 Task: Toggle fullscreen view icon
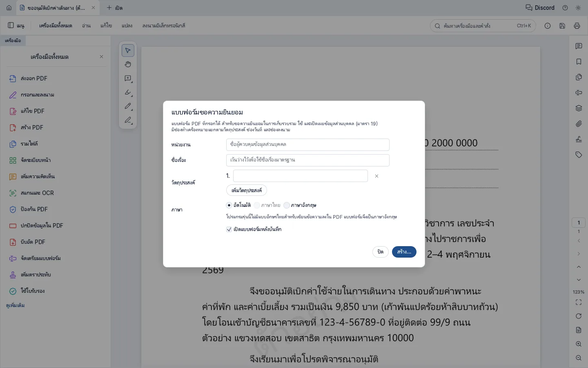click(x=579, y=302)
